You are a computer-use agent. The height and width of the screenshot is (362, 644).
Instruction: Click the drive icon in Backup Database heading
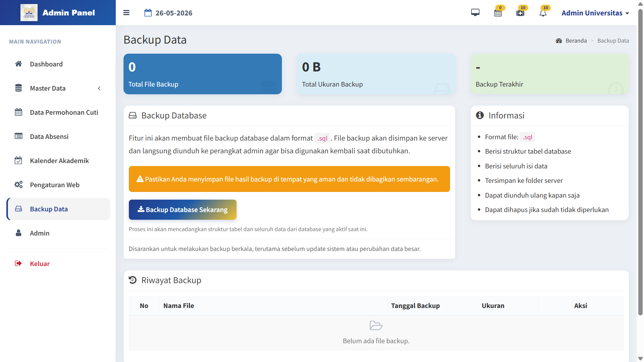click(133, 115)
